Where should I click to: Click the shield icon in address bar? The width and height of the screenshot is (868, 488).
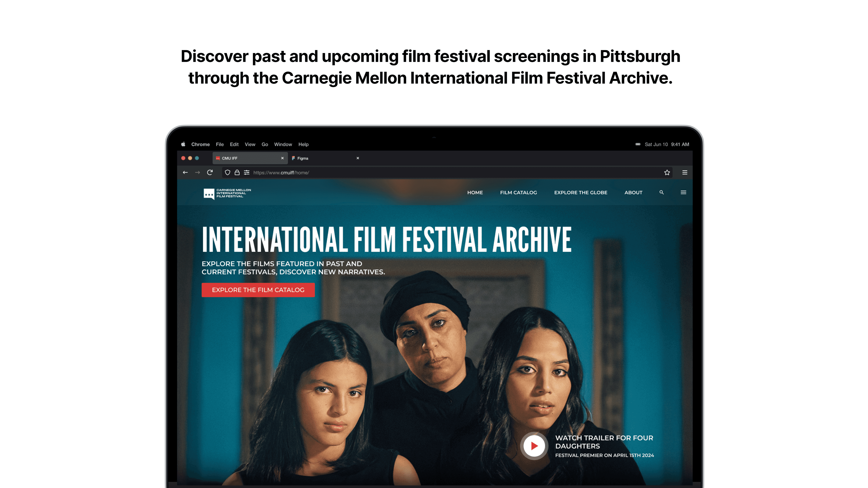pos(227,172)
